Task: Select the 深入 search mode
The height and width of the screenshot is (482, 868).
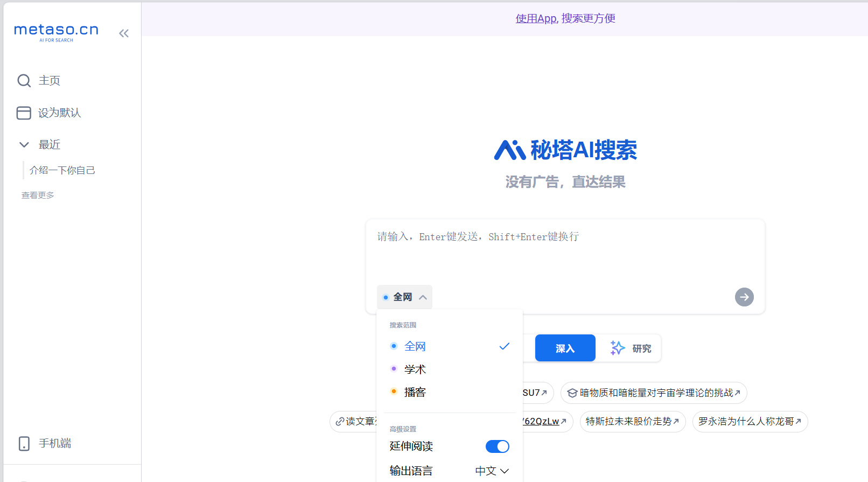Action: [x=565, y=348]
